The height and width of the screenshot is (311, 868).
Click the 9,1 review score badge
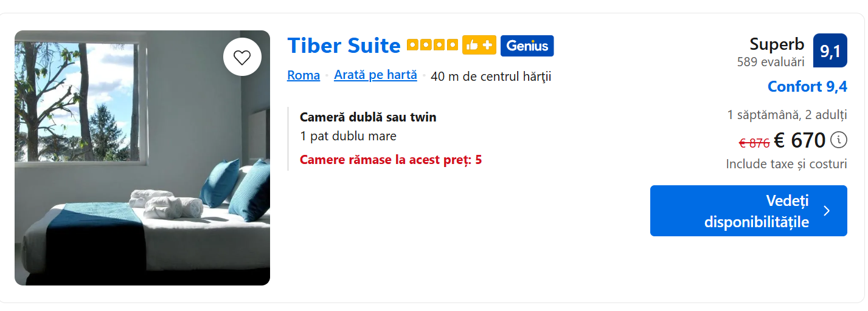(x=830, y=51)
